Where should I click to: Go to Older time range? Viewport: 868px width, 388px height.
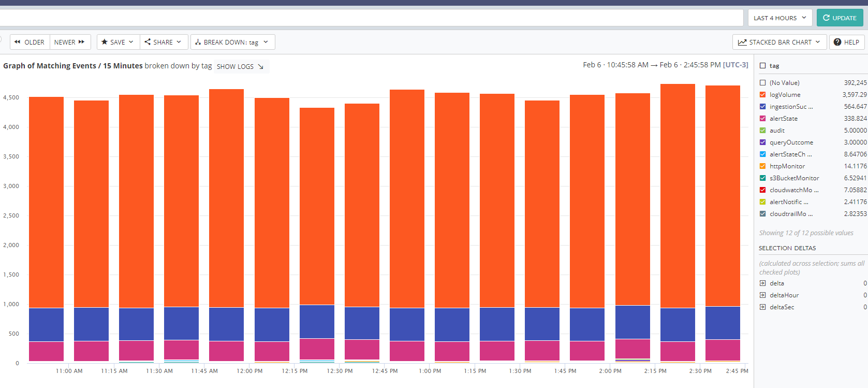[30, 42]
